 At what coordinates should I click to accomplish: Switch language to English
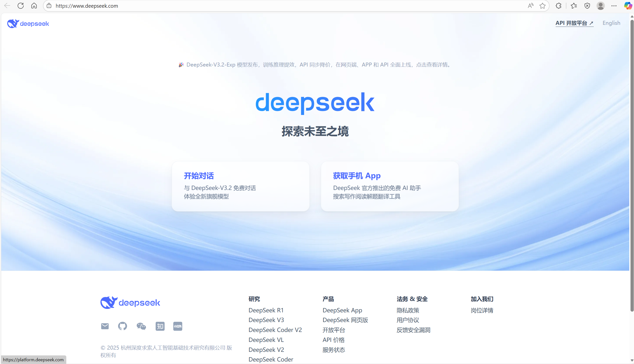[611, 23]
